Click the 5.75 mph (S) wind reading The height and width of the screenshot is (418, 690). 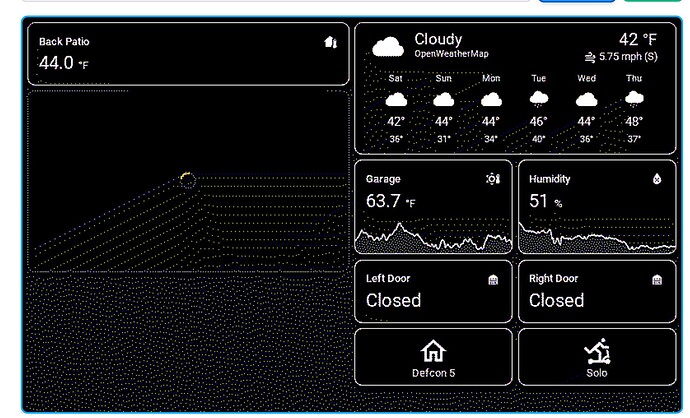coord(628,57)
